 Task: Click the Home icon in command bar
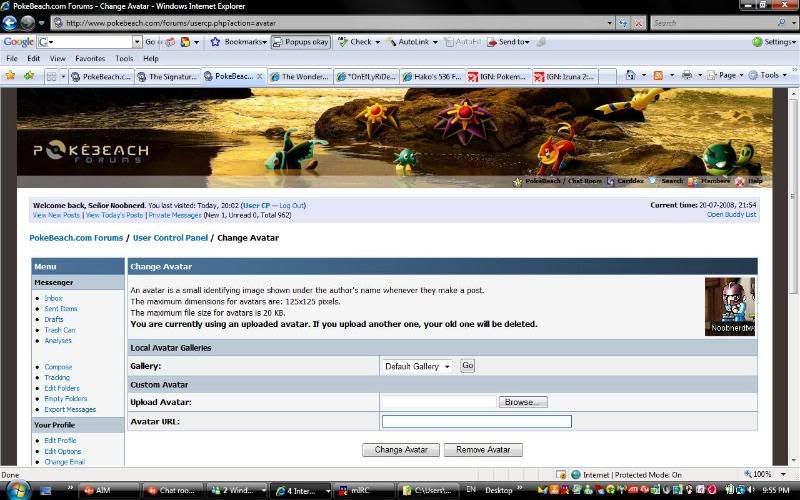click(x=631, y=76)
